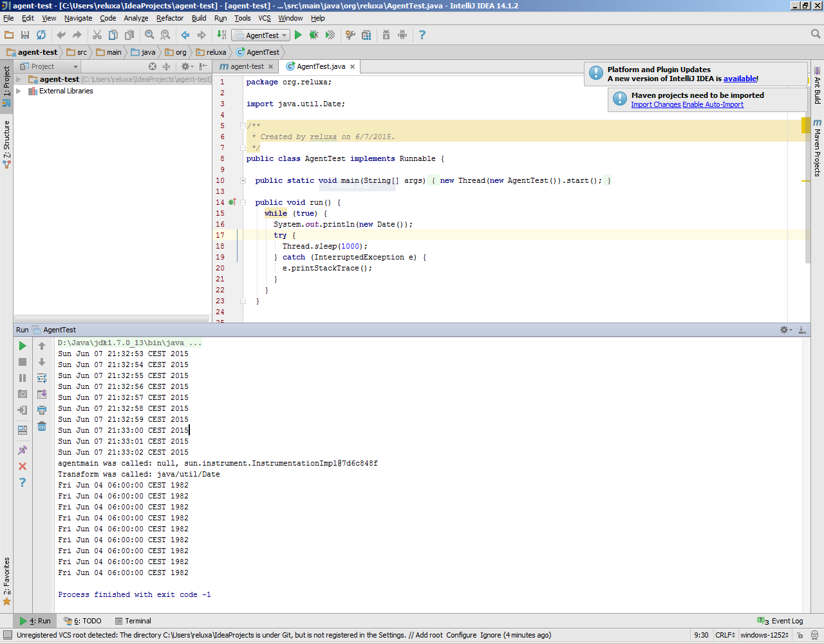Open the Terminal tool tab
Screen dimensions: 824x644
[x=133, y=621]
